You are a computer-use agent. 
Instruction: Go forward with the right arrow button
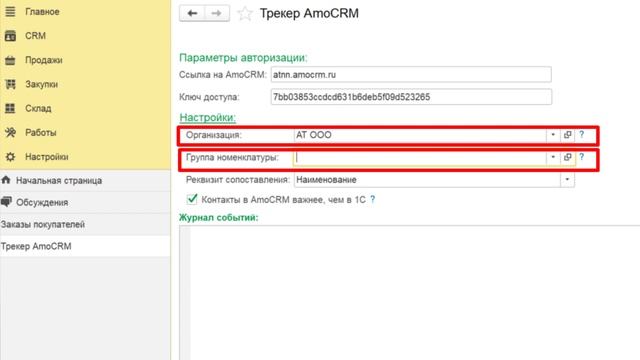(217, 13)
